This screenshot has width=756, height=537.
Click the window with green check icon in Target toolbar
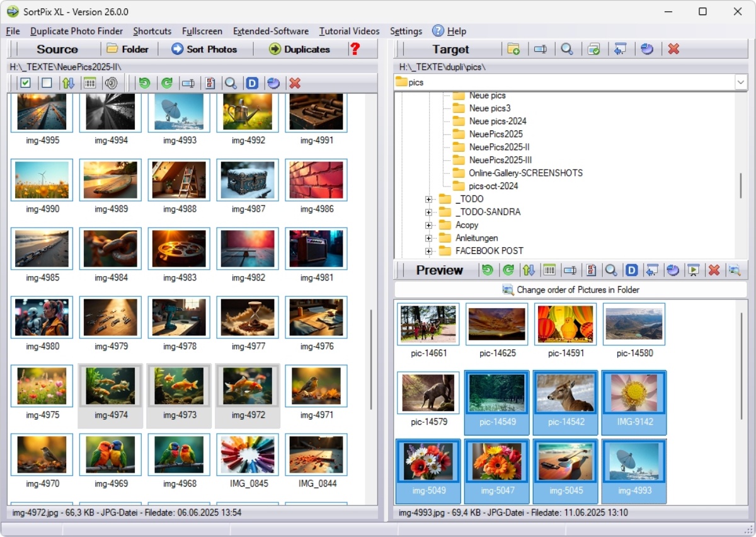pyautogui.click(x=593, y=49)
